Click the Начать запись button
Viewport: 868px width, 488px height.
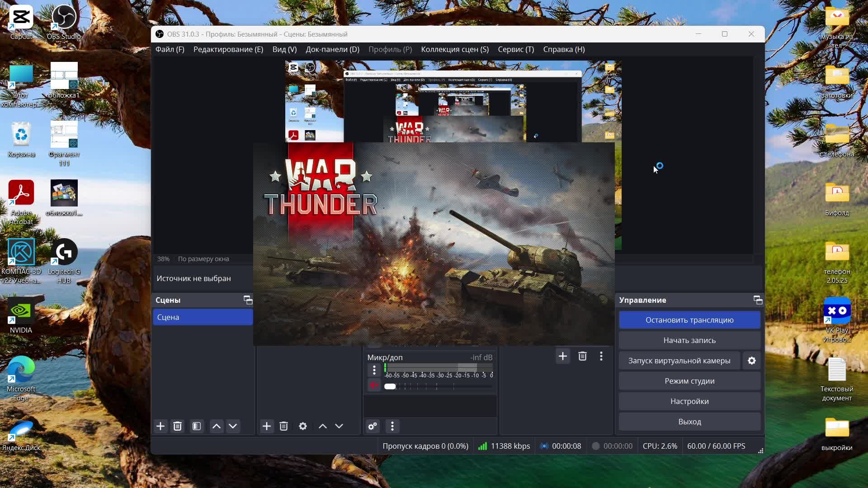(x=689, y=340)
